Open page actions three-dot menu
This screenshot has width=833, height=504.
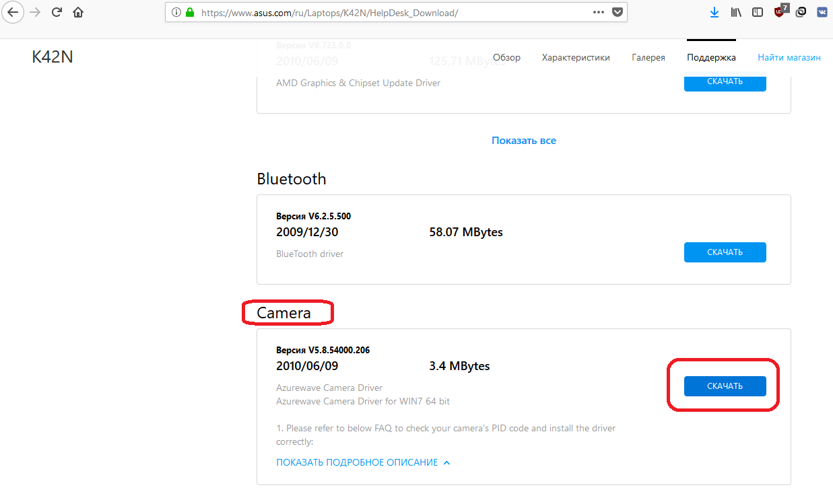[x=598, y=12]
